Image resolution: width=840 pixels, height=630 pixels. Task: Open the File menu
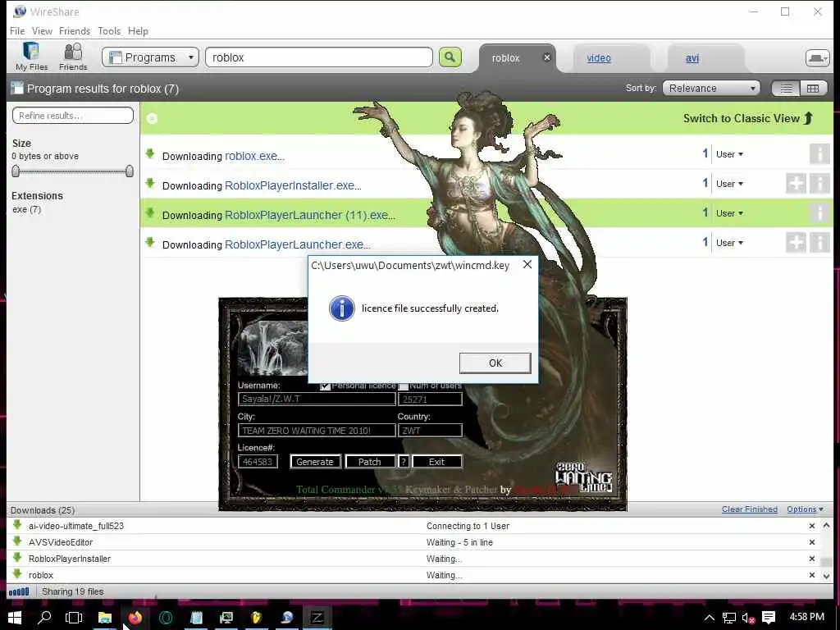point(17,31)
